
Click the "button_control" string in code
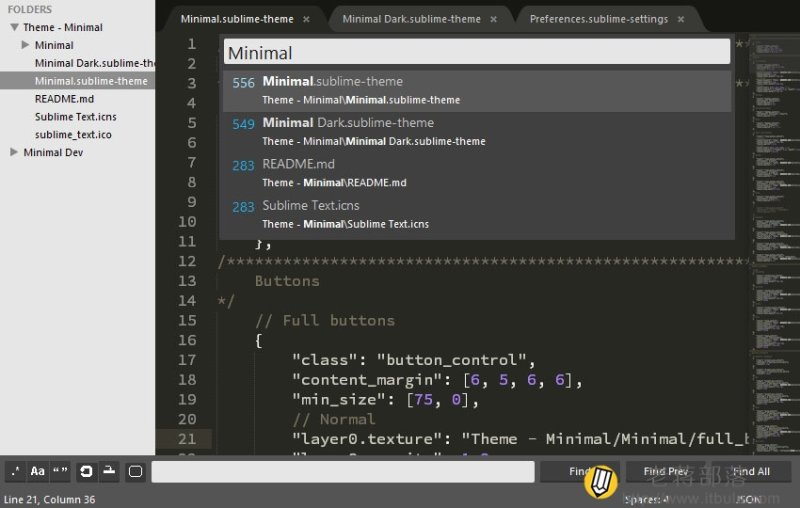pyautogui.click(x=452, y=360)
